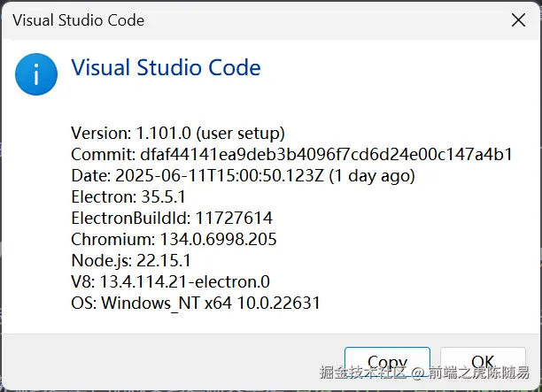Click the Chromium version line

click(174, 239)
